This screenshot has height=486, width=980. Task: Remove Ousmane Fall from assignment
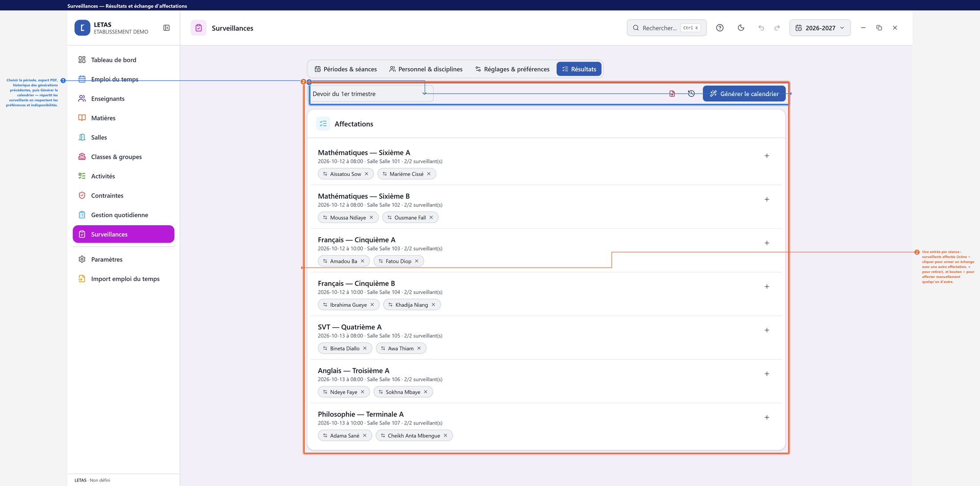pos(431,218)
